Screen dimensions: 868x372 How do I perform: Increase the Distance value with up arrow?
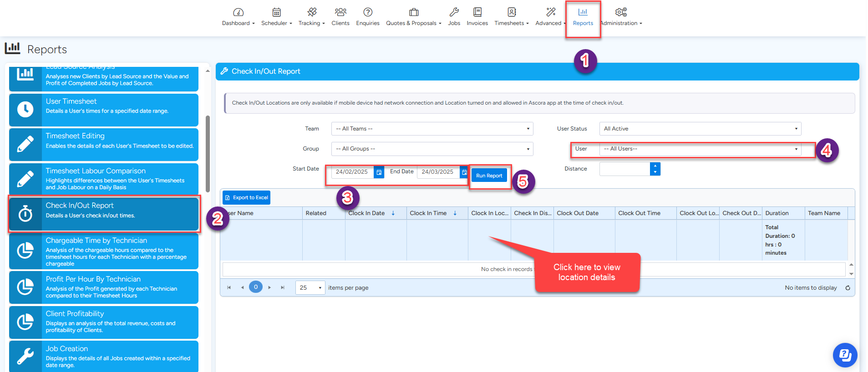coord(655,166)
